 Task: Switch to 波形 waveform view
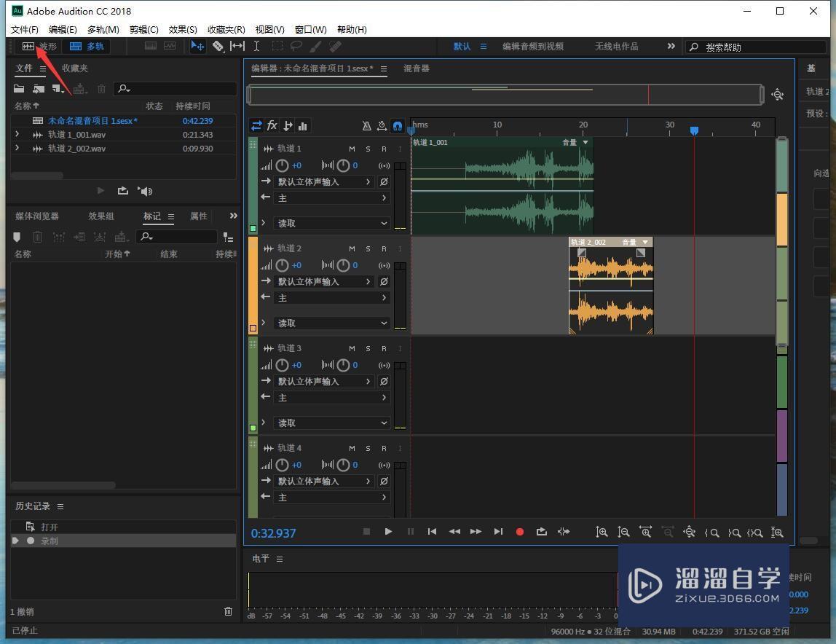(39, 47)
